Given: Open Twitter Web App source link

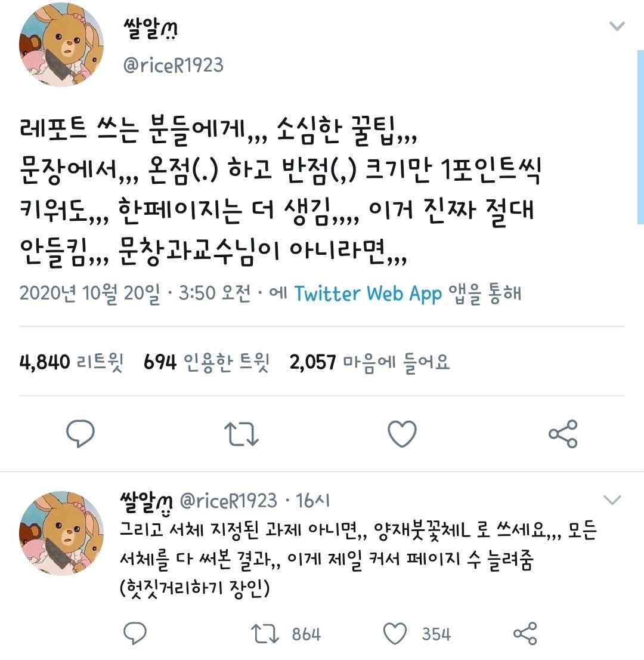Looking at the screenshot, I should pos(368,294).
